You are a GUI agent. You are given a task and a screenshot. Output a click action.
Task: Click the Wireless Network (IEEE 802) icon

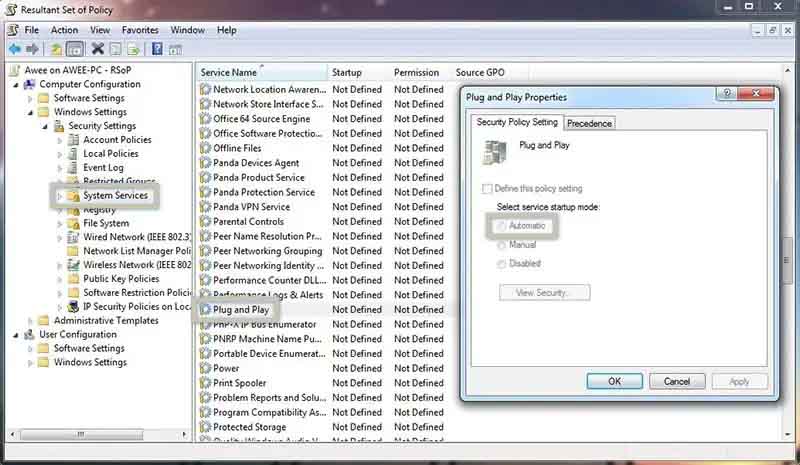73,264
